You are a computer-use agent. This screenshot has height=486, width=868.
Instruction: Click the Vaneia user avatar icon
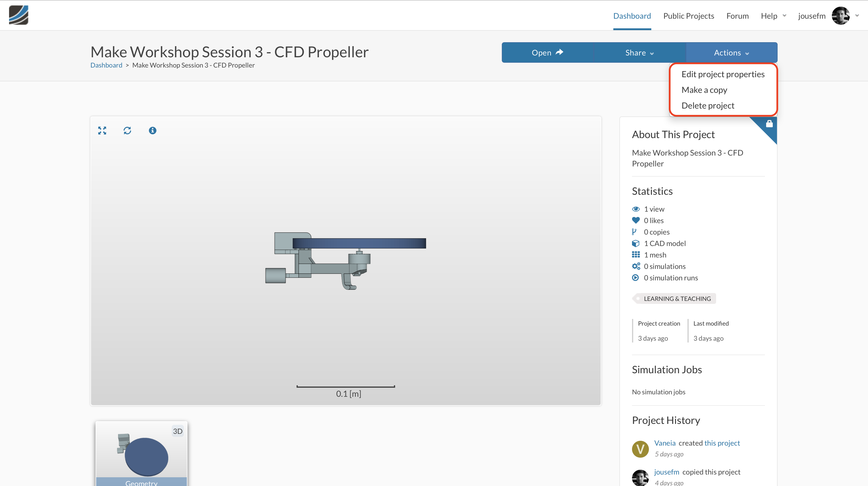click(640, 449)
